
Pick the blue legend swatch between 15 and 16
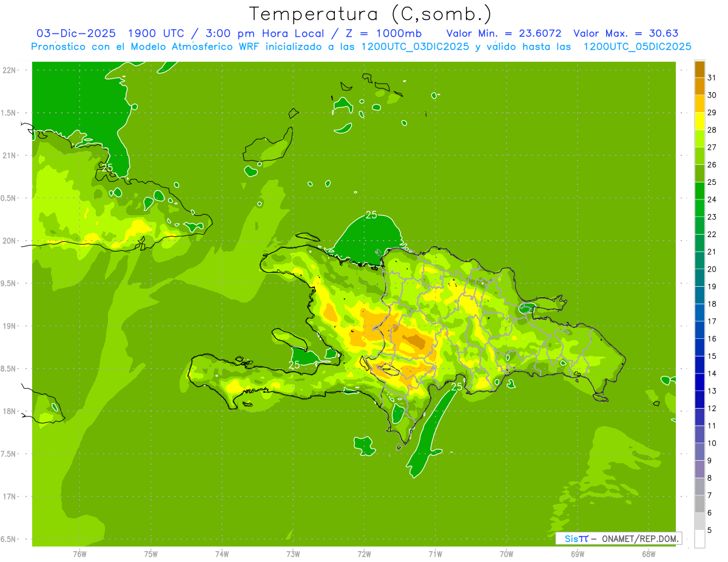[699, 347]
